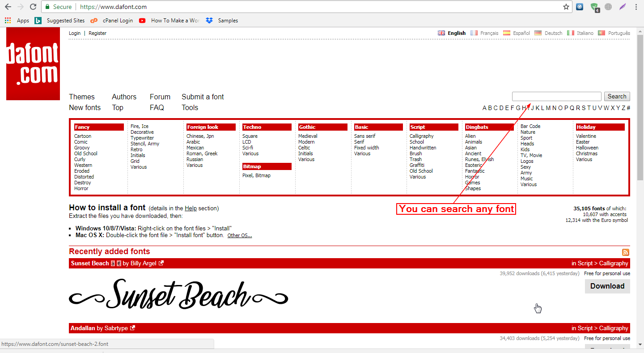The width and height of the screenshot is (644, 353).
Task: Click the browser forward arrow
Action: (x=21, y=7)
